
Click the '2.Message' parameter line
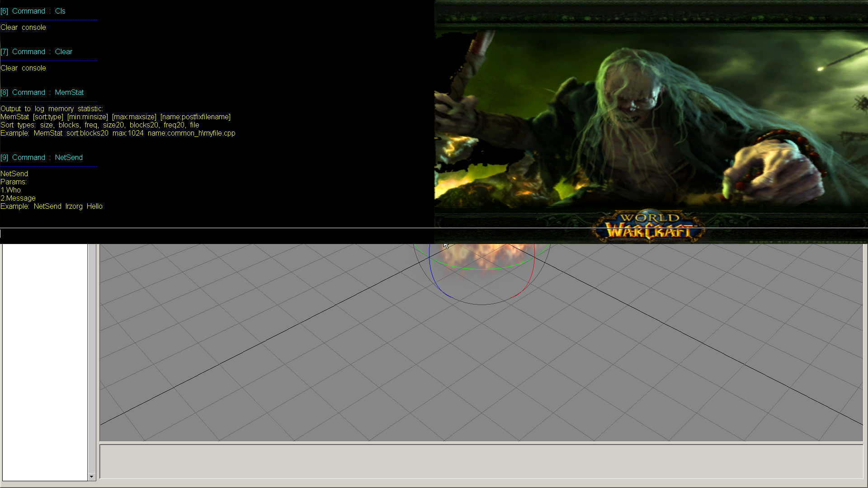click(x=18, y=198)
